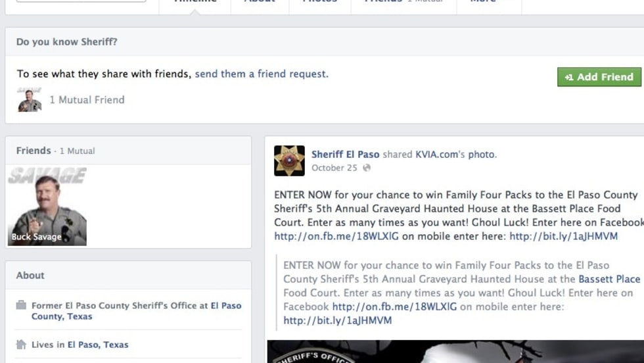Open the first on.fb.me/18WLXlG contest link

[x=336, y=236]
